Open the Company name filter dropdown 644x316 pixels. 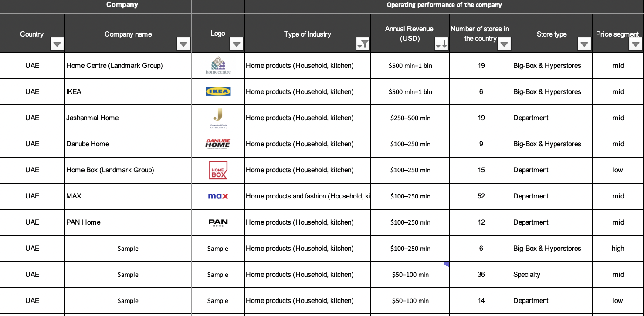pos(183,44)
